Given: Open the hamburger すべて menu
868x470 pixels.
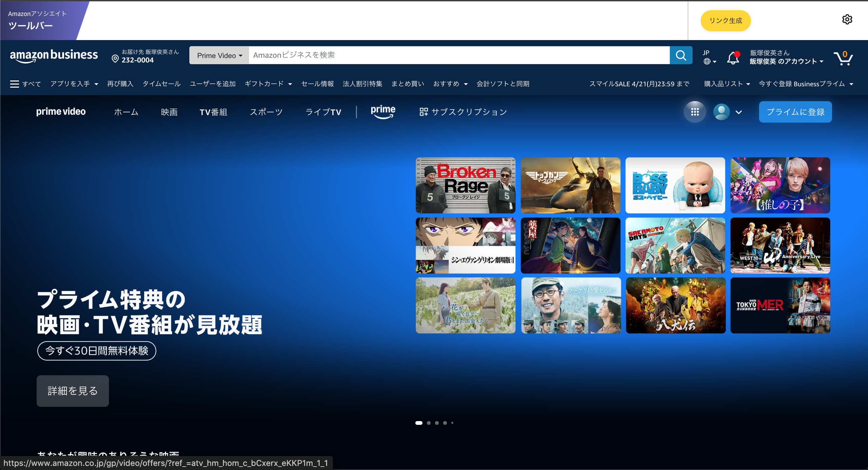Looking at the screenshot, I should (25, 84).
